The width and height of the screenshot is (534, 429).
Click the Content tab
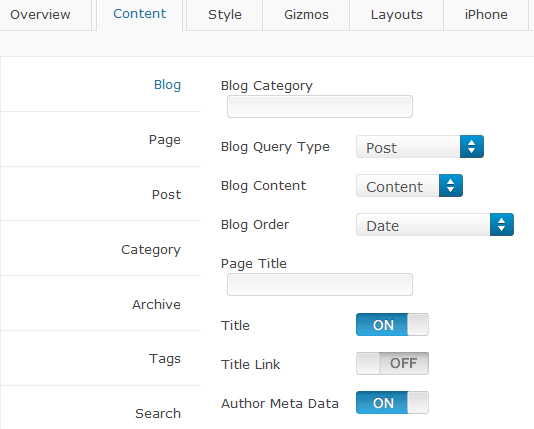point(140,14)
